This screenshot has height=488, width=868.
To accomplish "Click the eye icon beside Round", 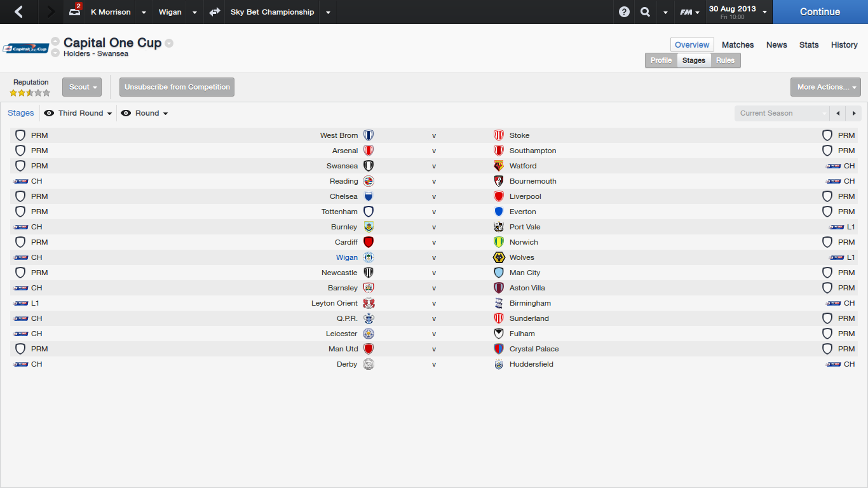I will pyautogui.click(x=126, y=113).
